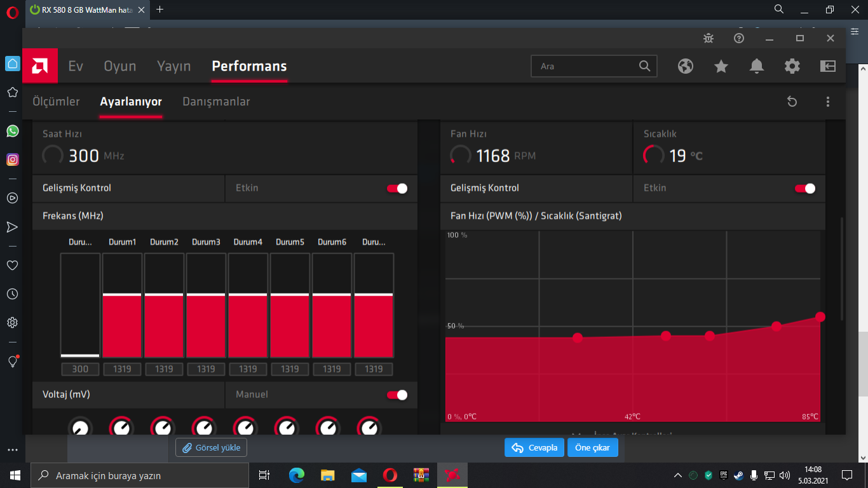The height and width of the screenshot is (488, 868).
Task: Click the Opera menu logo
Action: point(12,11)
